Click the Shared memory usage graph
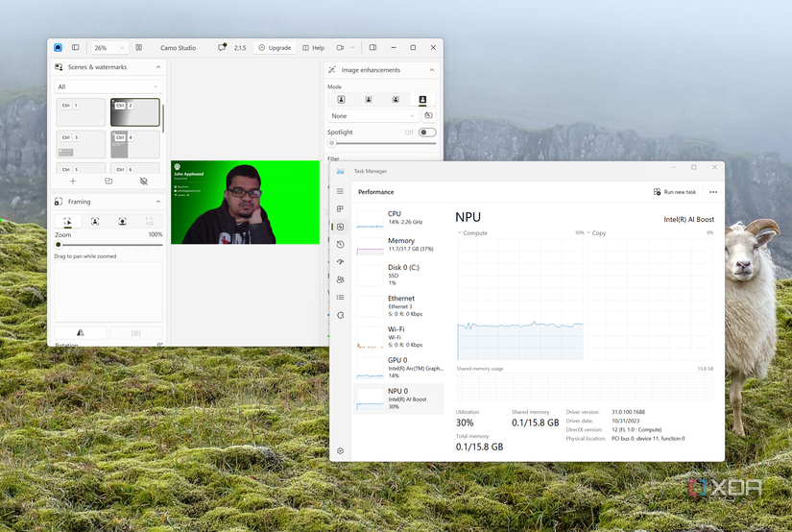 point(585,388)
